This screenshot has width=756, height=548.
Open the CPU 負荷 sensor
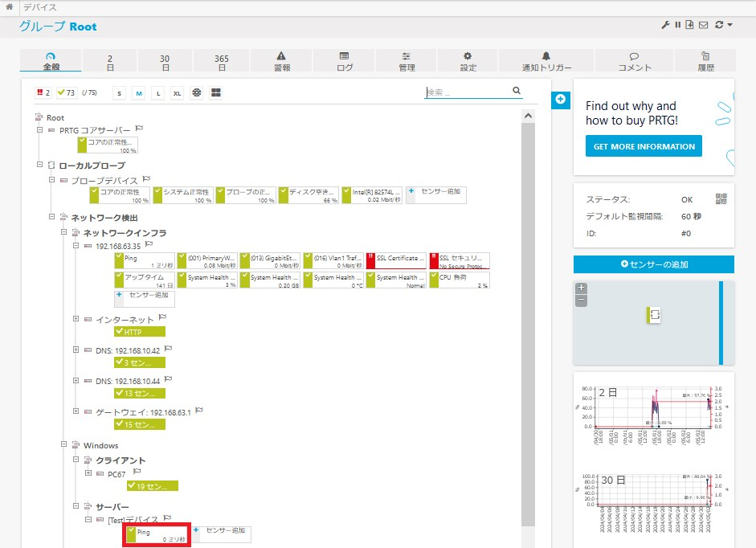pyautogui.click(x=460, y=280)
